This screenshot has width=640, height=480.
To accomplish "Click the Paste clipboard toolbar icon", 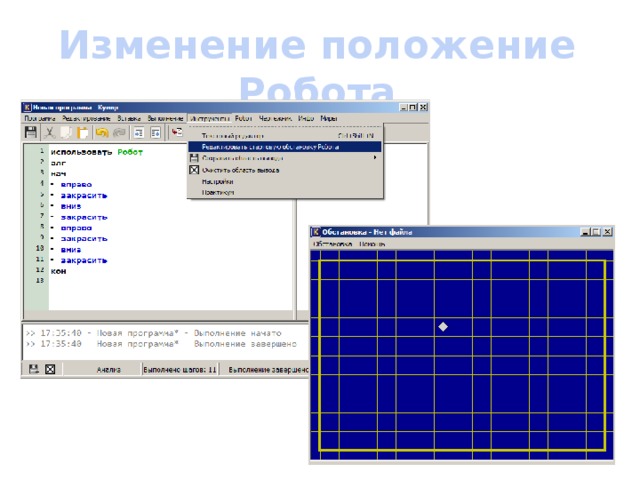I will click(83, 132).
